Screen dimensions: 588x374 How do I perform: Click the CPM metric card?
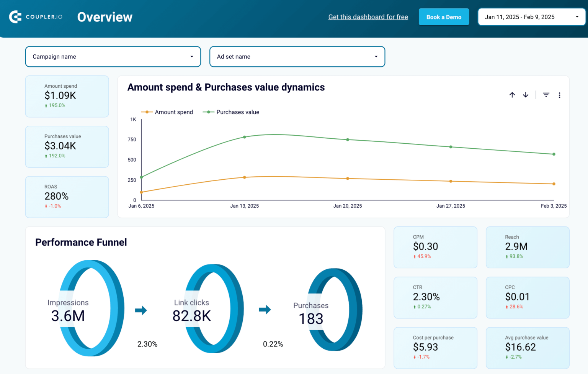pos(435,247)
